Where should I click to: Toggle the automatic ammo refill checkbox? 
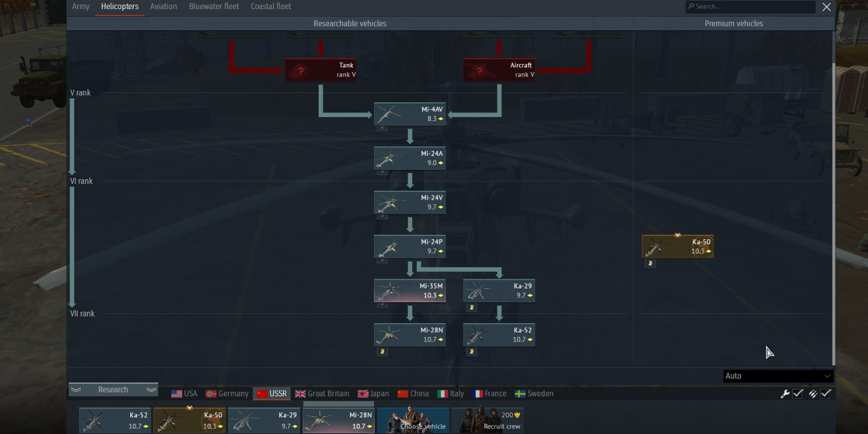[x=825, y=393]
